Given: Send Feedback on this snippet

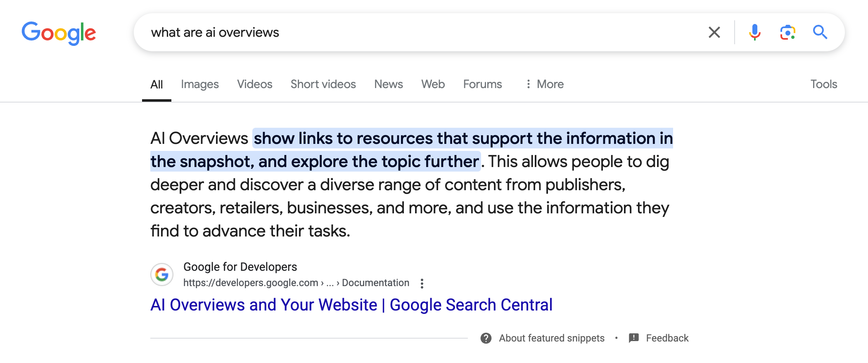Looking at the screenshot, I should click(x=667, y=338).
